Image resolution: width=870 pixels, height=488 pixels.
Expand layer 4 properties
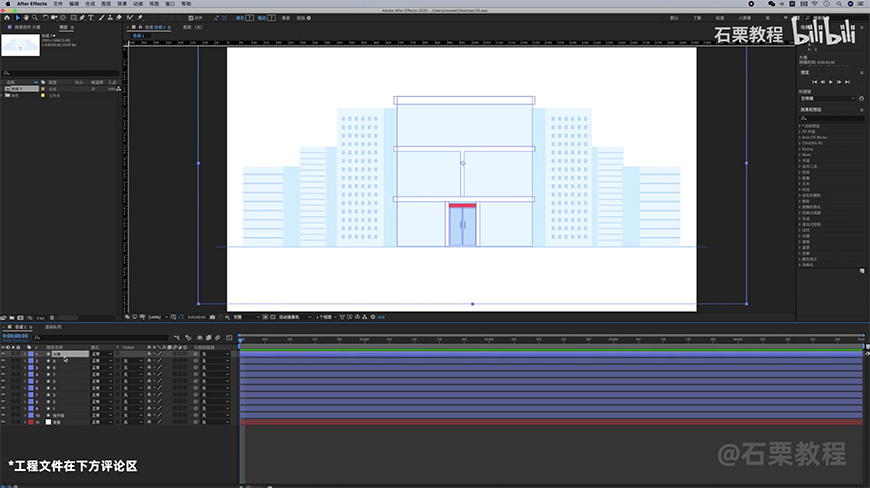25,374
